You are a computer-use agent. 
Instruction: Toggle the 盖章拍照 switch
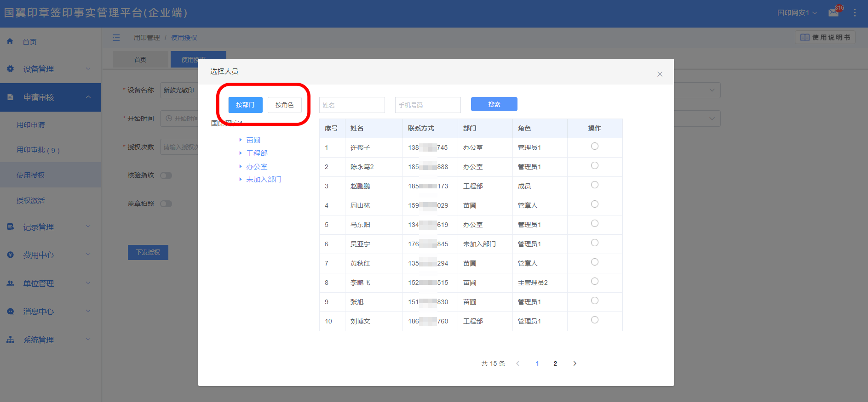[166, 204]
